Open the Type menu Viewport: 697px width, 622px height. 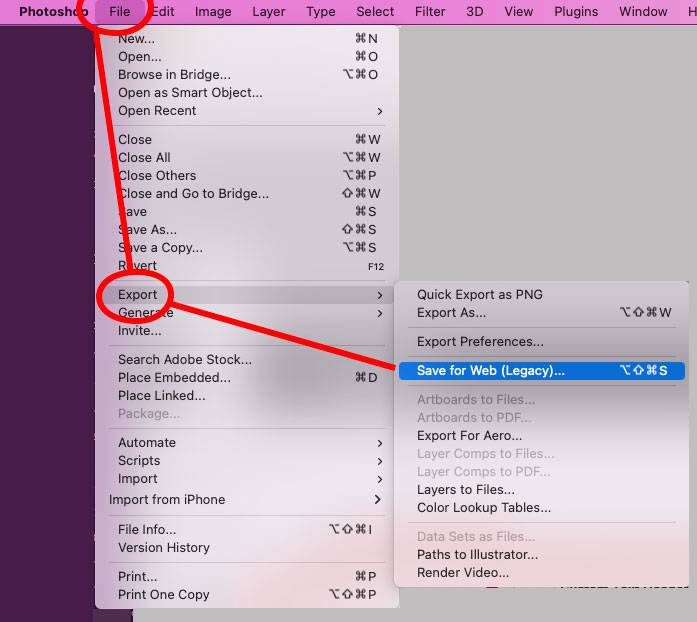pyautogui.click(x=320, y=12)
